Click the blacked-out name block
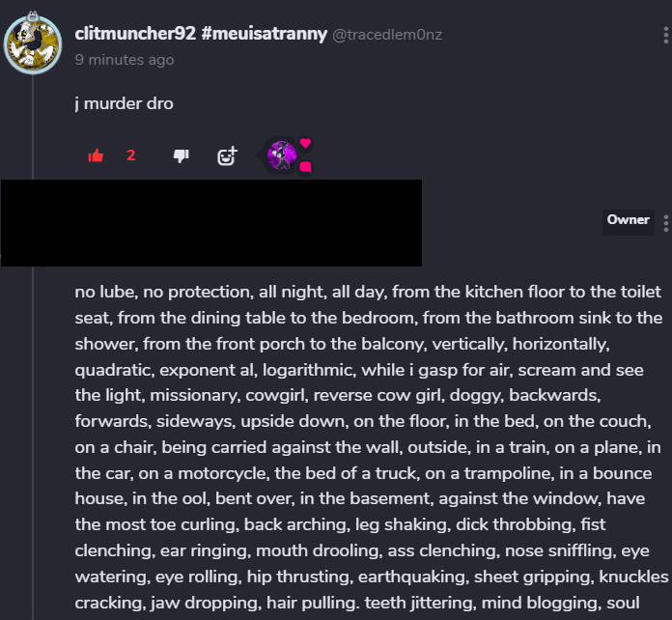This screenshot has height=620, width=672. pyautogui.click(x=210, y=222)
